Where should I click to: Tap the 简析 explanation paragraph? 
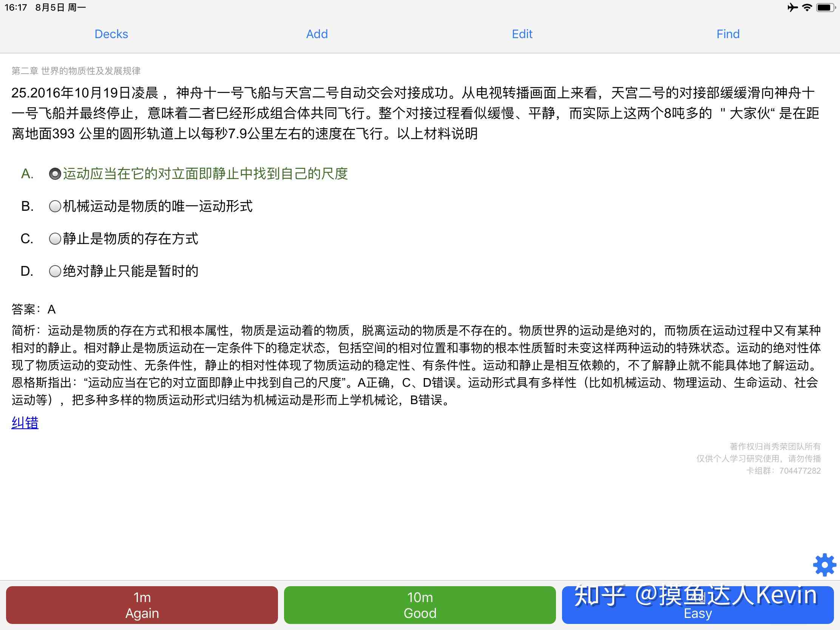point(416,365)
